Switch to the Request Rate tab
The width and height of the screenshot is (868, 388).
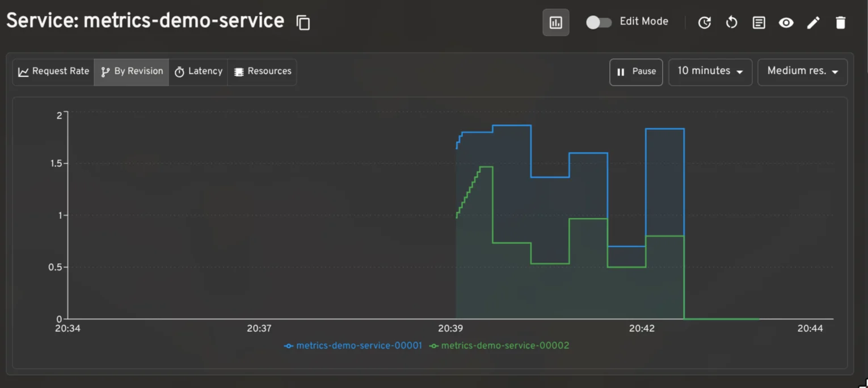(53, 72)
